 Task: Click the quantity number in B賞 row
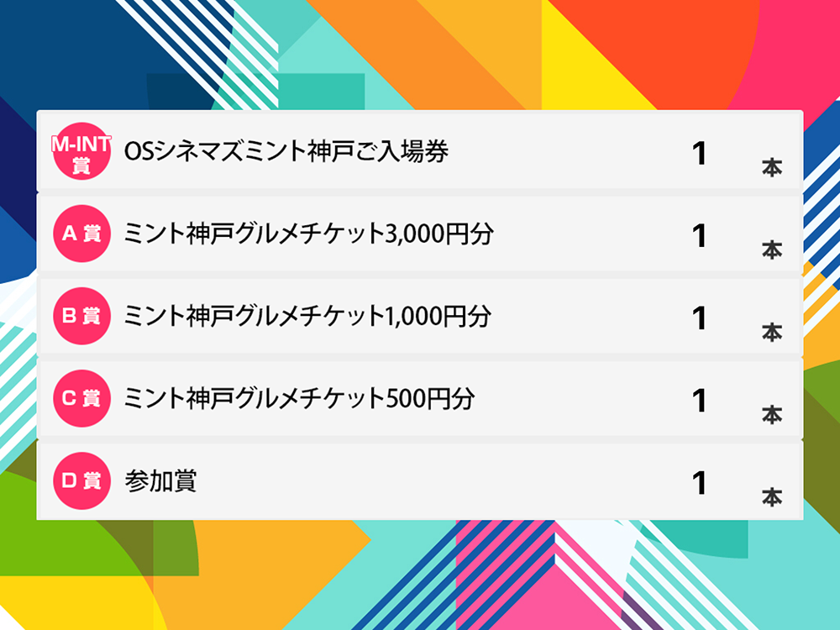pos(699,318)
